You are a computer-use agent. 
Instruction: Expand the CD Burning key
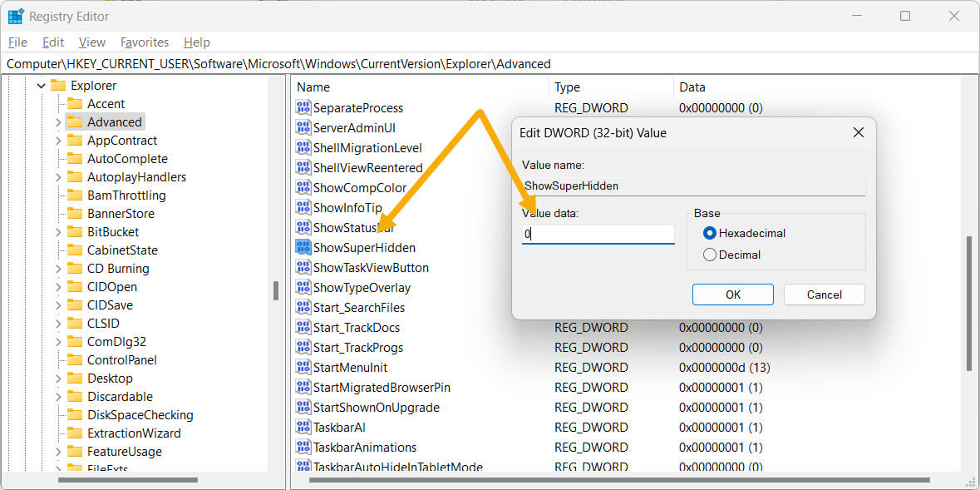[58, 269]
